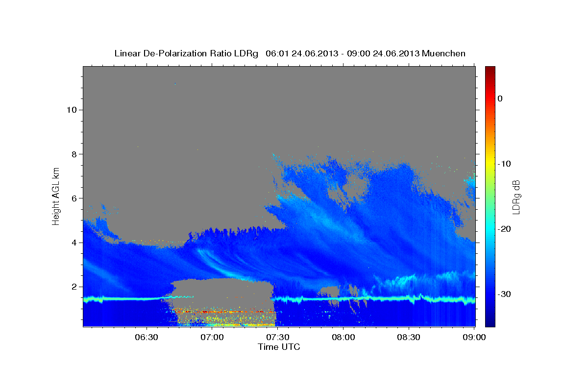The width and height of the screenshot is (588, 392).
Task: Click the '08:00' time axis label
Action: tap(343, 337)
